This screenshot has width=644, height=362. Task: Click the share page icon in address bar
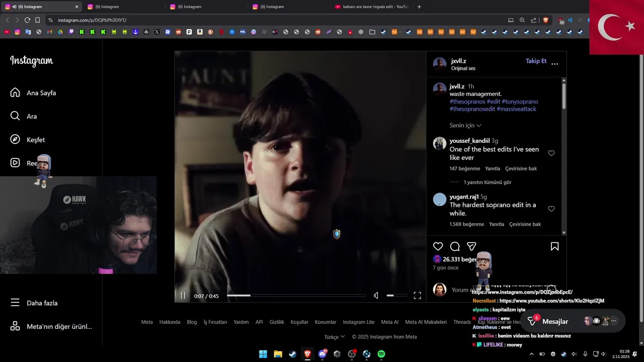pyautogui.click(x=533, y=20)
